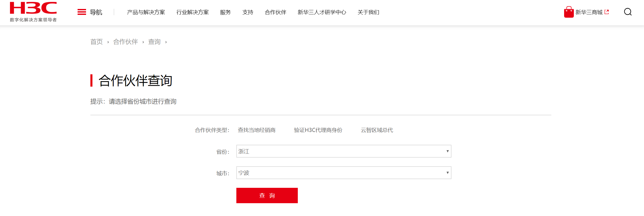Select 云智区域总代 partner type

click(x=377, y=130)
